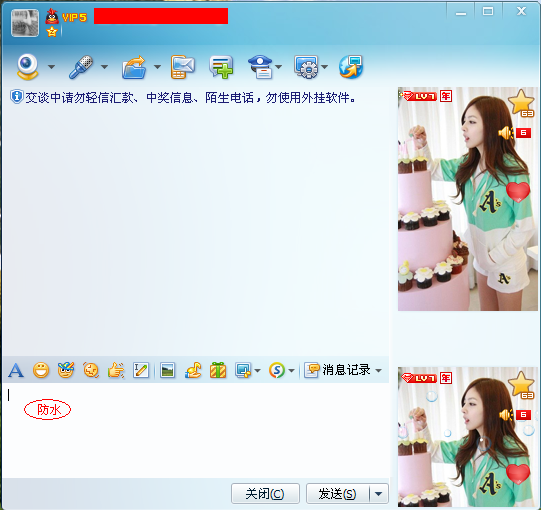
Task: Expand the video call options arrow
Action: 51,67
